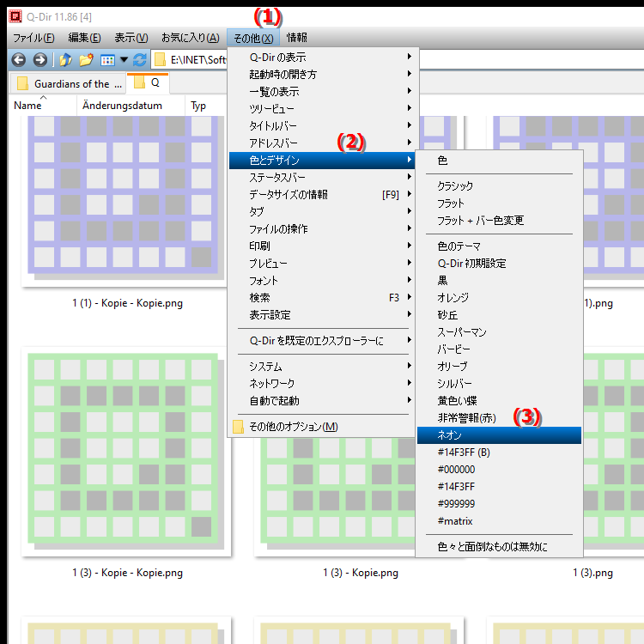Open 検索 F3 submenu
This screenshot has width=644, height=644.
click(322, 298)
